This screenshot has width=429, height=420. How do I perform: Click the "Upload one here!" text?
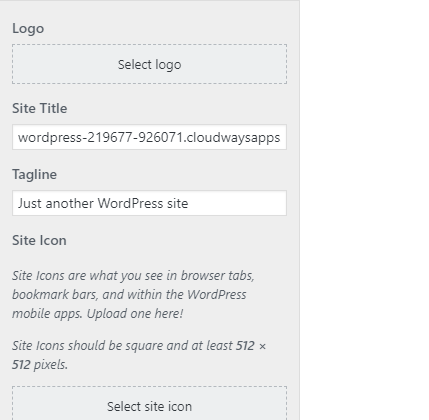click(135, 314)
